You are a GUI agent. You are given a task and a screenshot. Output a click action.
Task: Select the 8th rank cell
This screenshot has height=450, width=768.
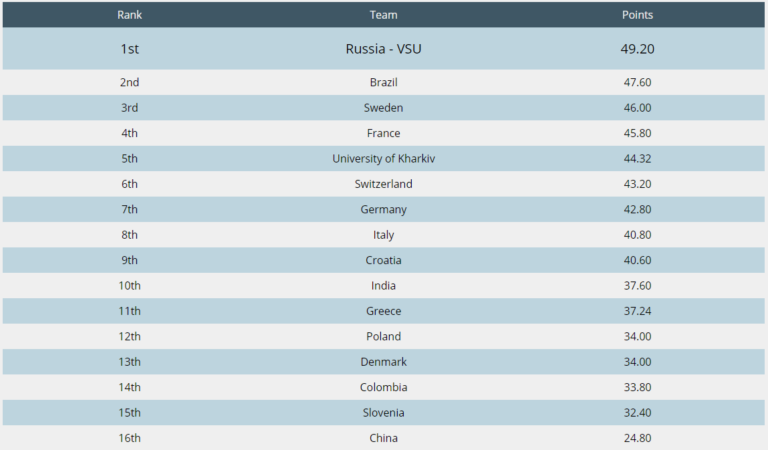(129, 235)
